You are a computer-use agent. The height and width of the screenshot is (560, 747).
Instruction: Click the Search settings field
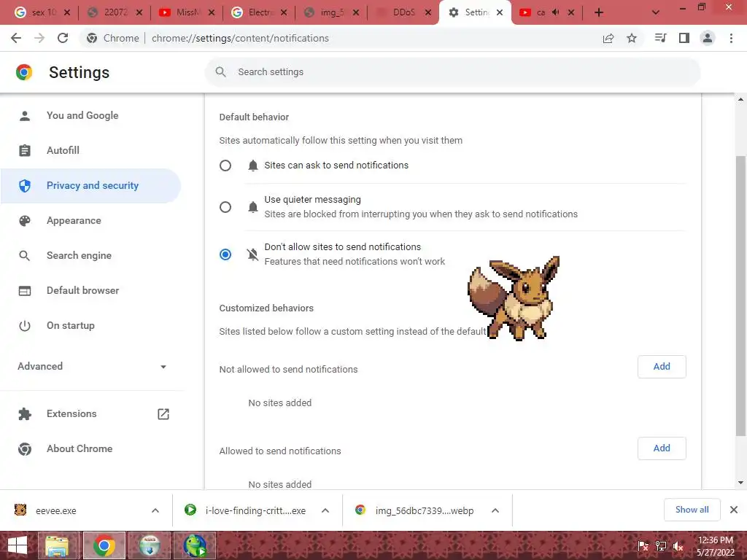[x=452, y=72]
